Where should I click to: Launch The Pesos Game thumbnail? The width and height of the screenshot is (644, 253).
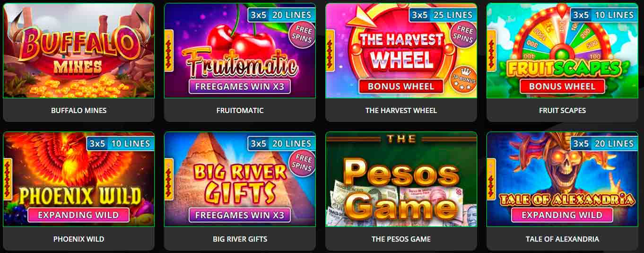tap(401, 179)
